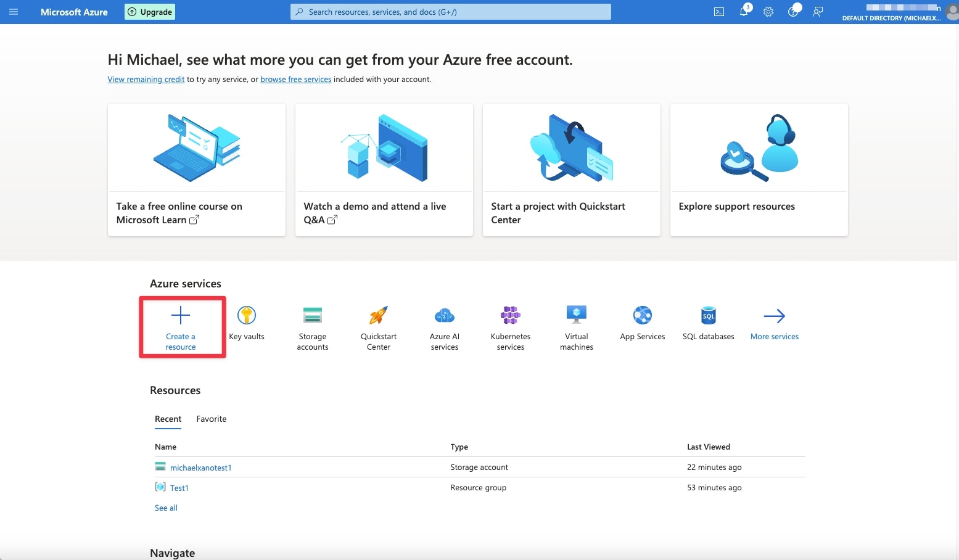This screenshot has height=560, width=959.
Task: Click the More services arrow
Action: point(775,316)
